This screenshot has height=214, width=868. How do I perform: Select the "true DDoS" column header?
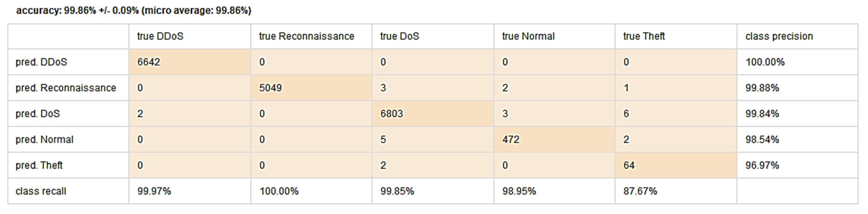tap(160, 36)
